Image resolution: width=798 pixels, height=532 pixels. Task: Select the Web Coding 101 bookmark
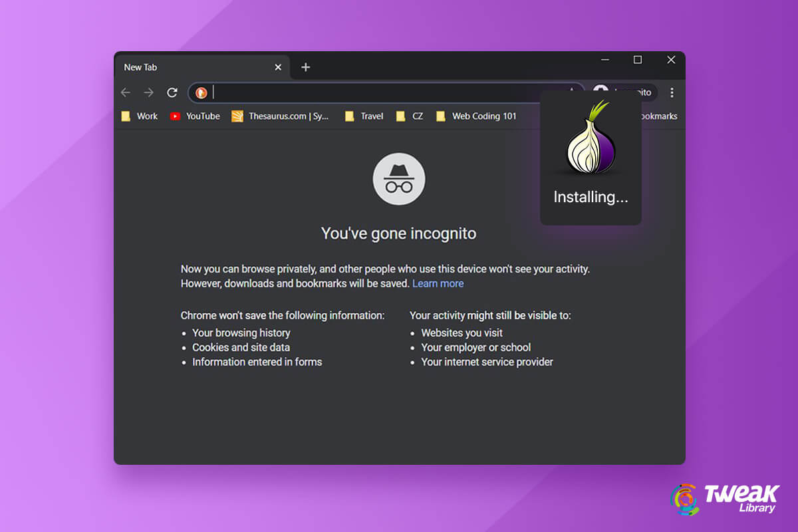(x=476, y=116)
